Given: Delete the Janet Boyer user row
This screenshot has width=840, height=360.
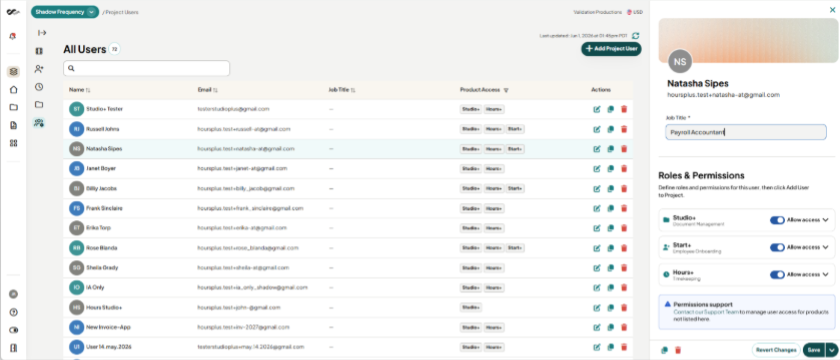Looking at the screenshot, I should tap(624, 169).
